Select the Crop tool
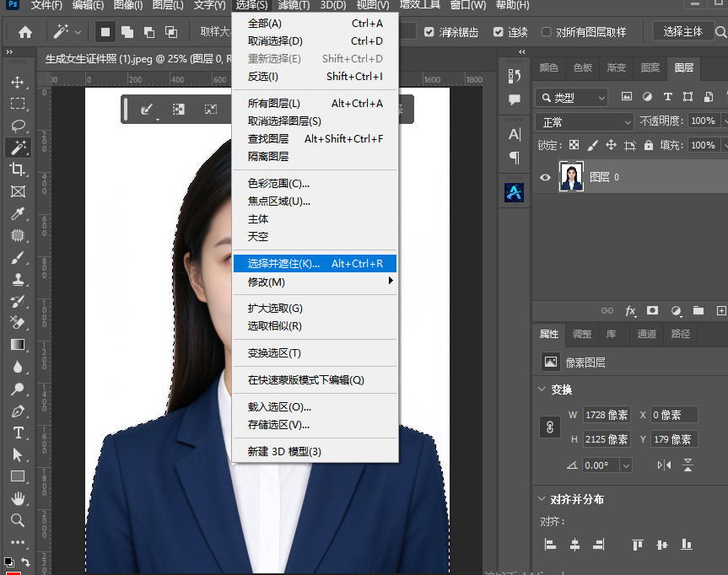728x575 pixels. [18, 169]
